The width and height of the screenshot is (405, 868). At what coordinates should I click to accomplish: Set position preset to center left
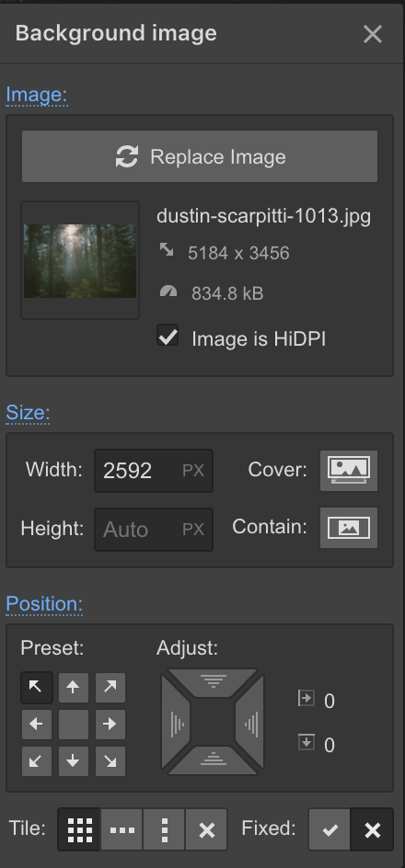pyautogui.click(x=37, y=724)
